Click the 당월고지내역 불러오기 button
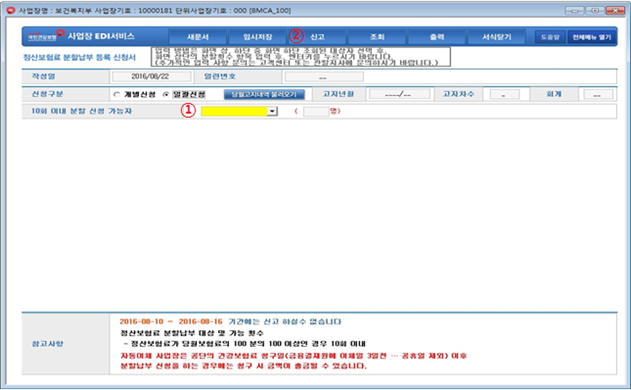The image size is (631, 390). point(264,94)
